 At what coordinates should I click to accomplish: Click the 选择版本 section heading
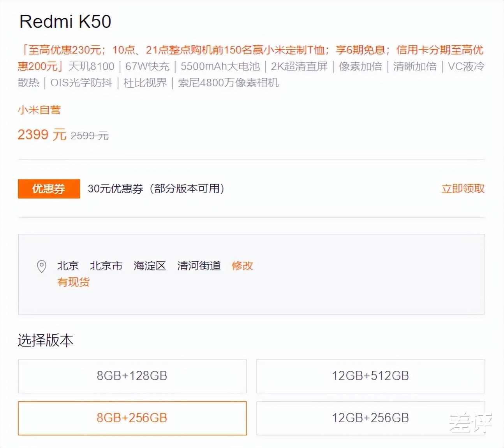[46, 340]
